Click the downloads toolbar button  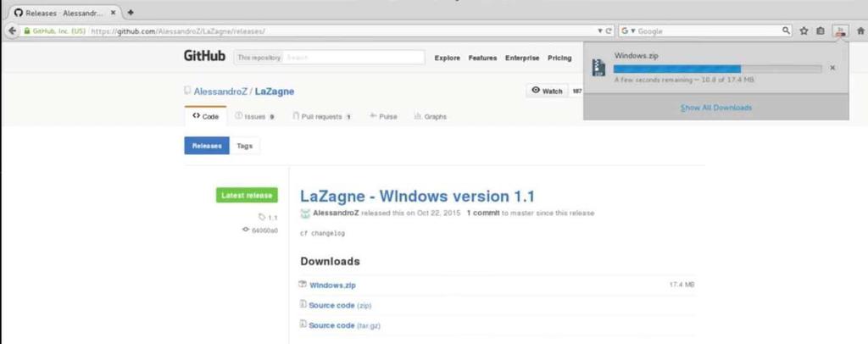coord(840,31)
